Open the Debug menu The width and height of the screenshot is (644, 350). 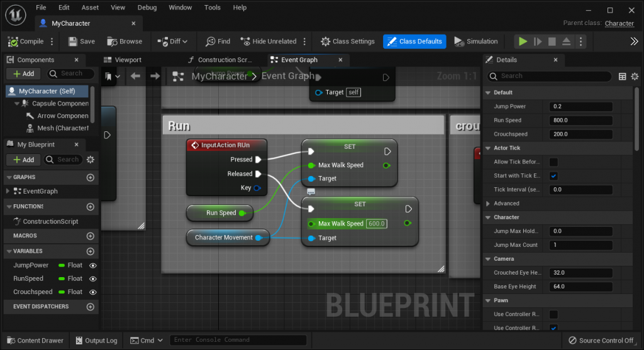point(147,8)
